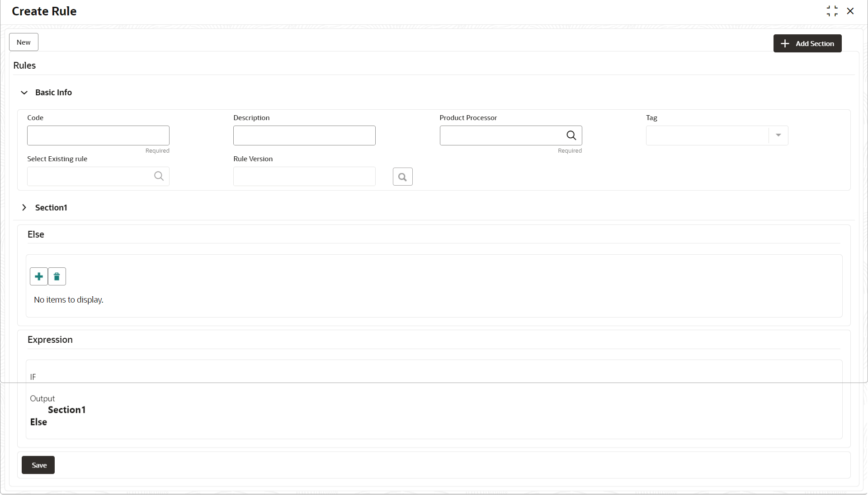Click the Code input field
Viewport: 868px width, 495px height.
tap(98, 135)
